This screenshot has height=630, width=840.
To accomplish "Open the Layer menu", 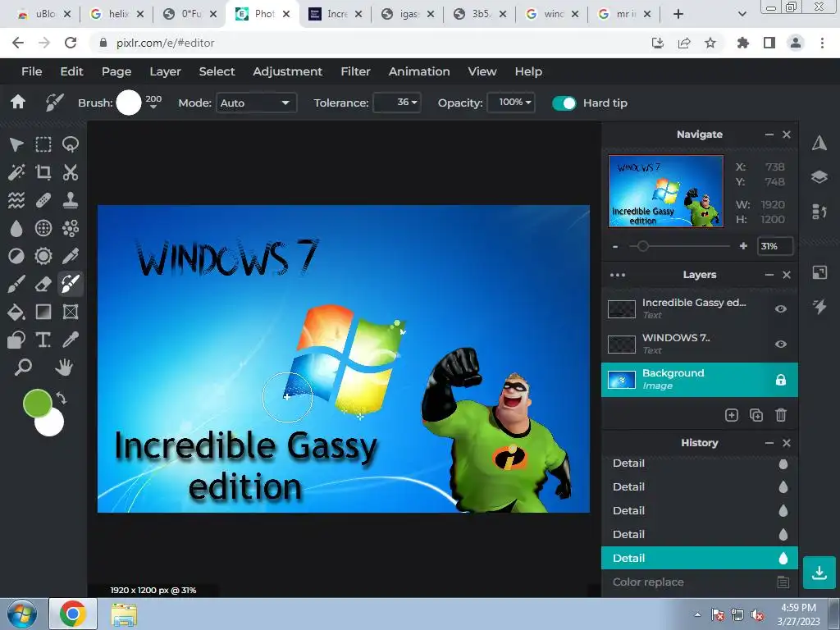I will (165, 71).
